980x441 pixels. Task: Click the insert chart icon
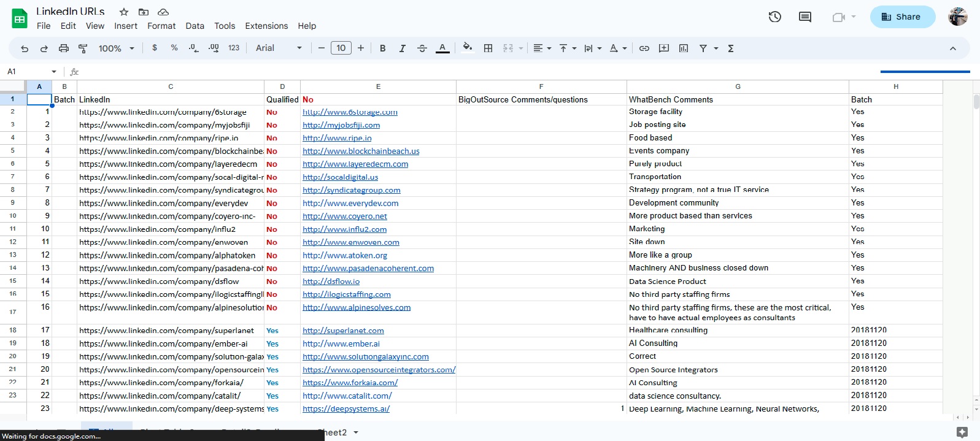click(684, 48)
